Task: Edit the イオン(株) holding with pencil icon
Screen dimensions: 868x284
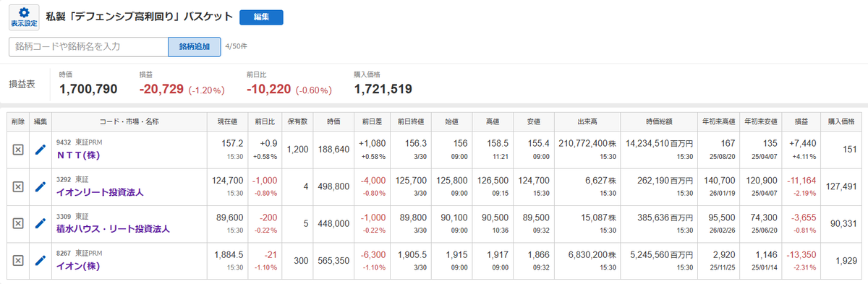Action: click(x=41, y=260)
